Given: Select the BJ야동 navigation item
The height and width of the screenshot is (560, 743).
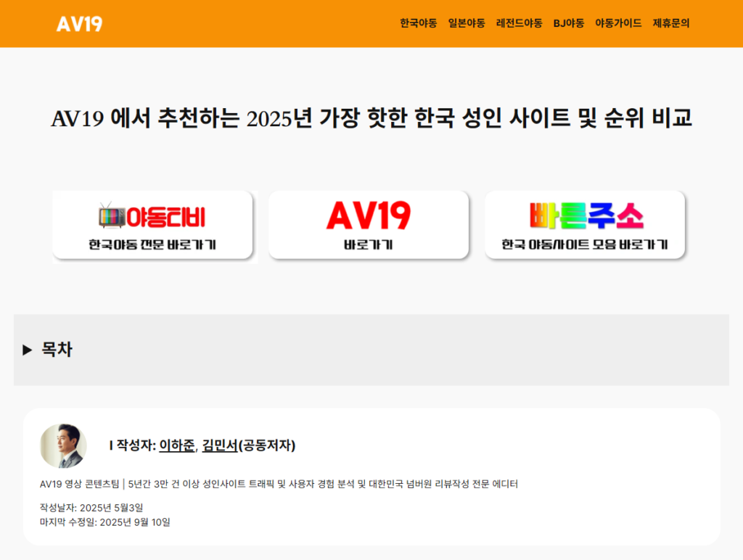Looking at the screenshot, I should click(x=570, y=22).
